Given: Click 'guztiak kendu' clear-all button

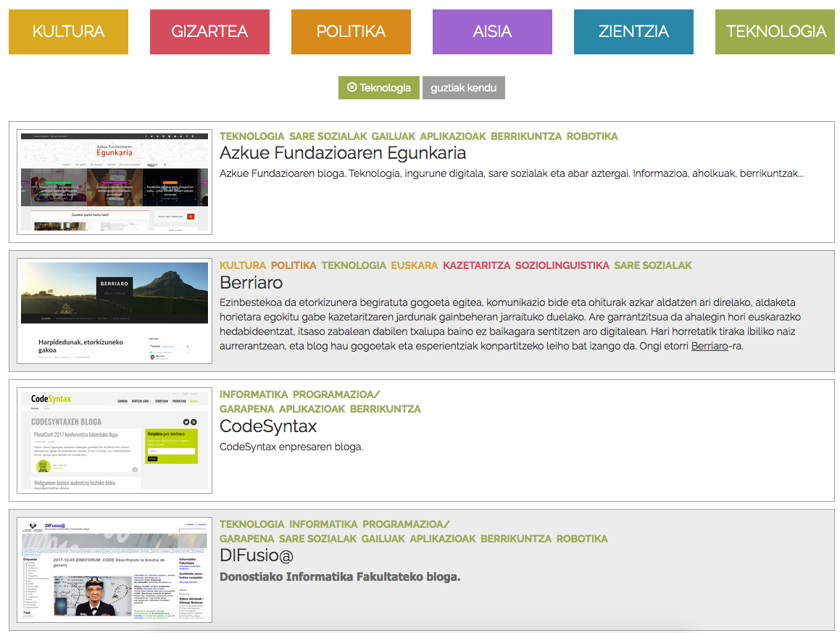Looking at the screenshot, I should [463, 87].
